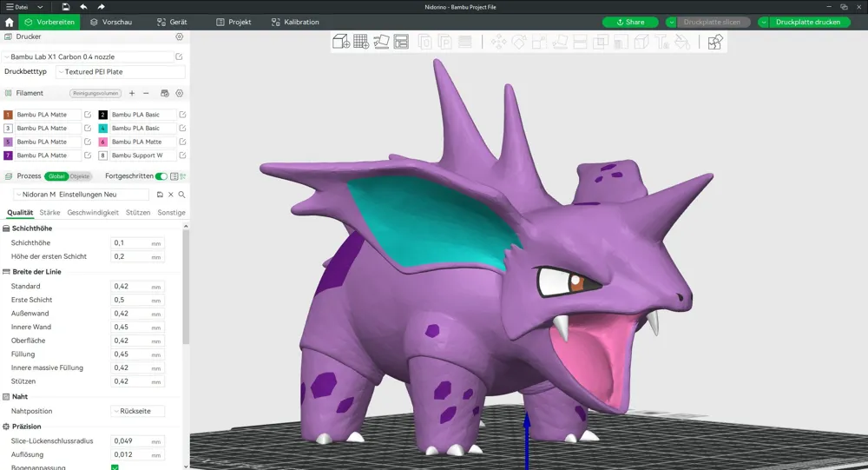The width and height of the screenshot is (868, 470).
Task: Open the Geschwindigkeit settings tab
Action: (x=93, y=212)
